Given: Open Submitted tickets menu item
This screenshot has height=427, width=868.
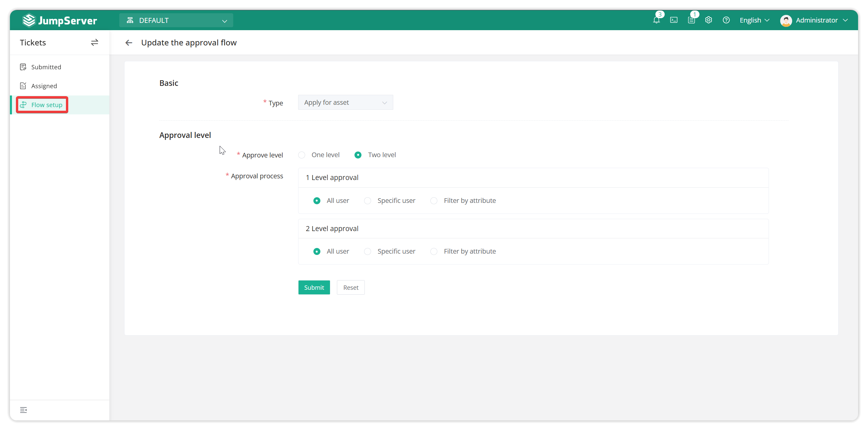Looking at the screenshot, I should click(x=60, y=67).
